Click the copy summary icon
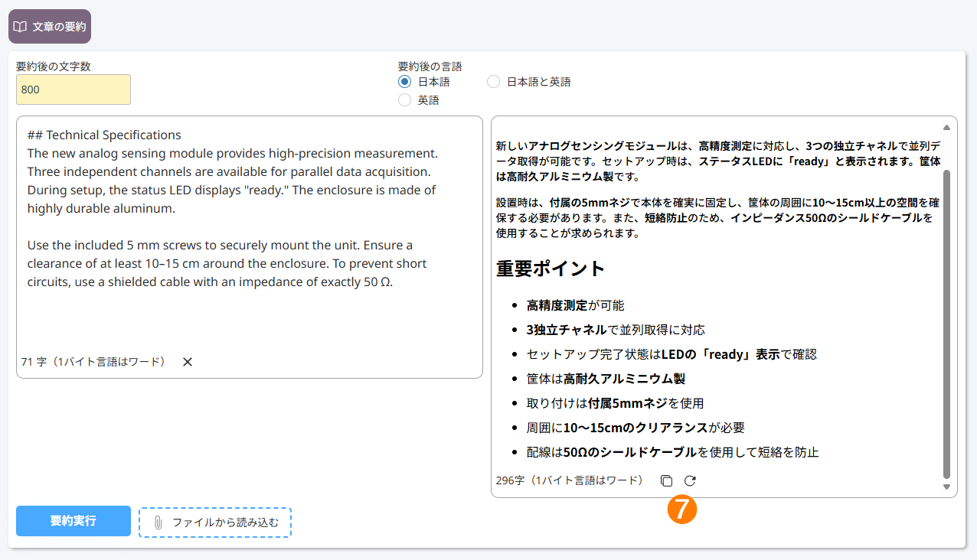The width and height of the screenshot is (977, 560). pos(666,480)
